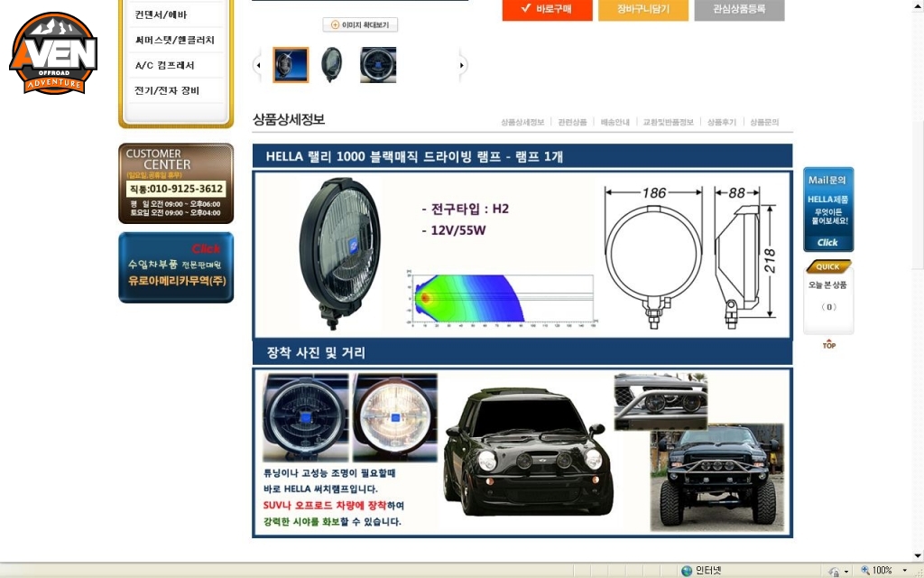Viewport: 924px width, 578px height.
Task: Show previous thumbnails with left arrow
Action: pyautogui.click(x=257, y=65)
